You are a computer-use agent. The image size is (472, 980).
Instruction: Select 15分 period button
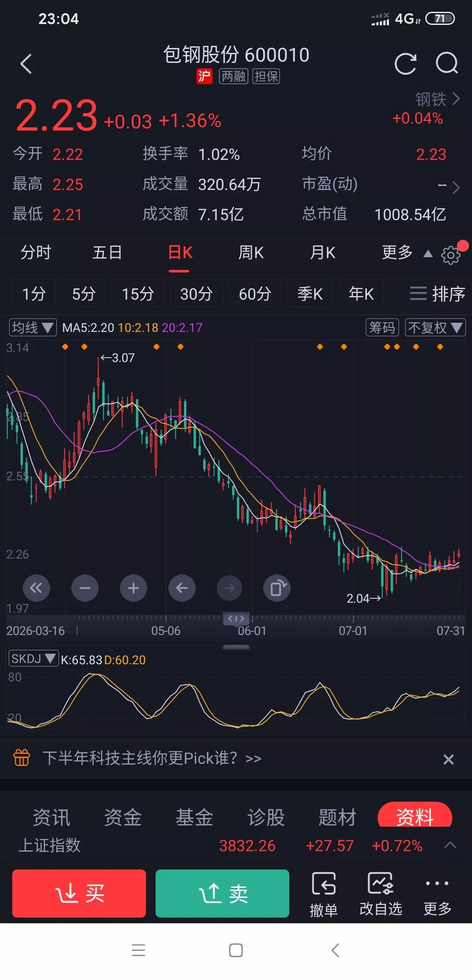point(138,293)
